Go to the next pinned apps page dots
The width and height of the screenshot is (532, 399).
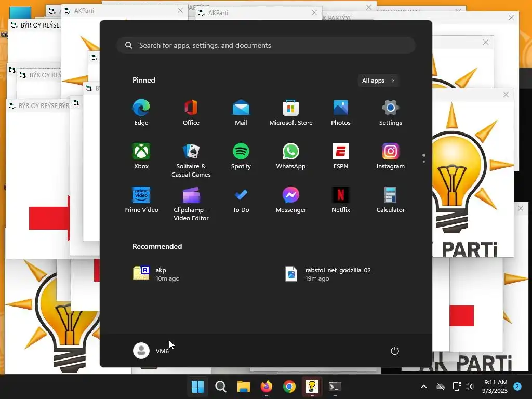424,158
